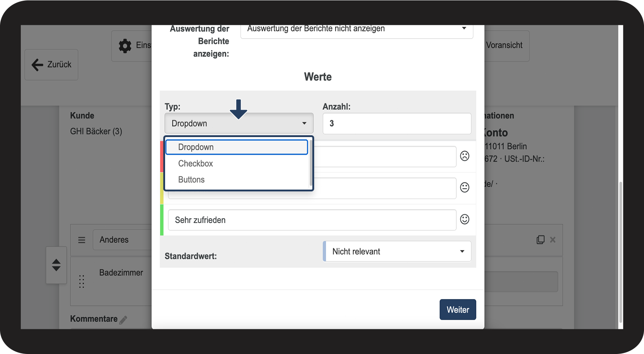This screenshot has width=644, height=354.
Task: Click the GHI Bäcker (3) customer text
Action: (x=96, y=131)
